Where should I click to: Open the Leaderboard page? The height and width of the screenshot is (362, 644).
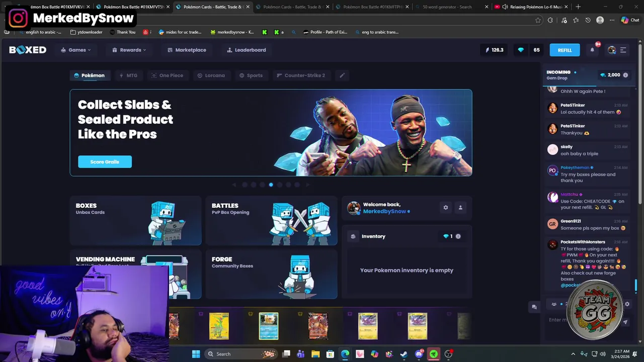(x=247, y=50)
